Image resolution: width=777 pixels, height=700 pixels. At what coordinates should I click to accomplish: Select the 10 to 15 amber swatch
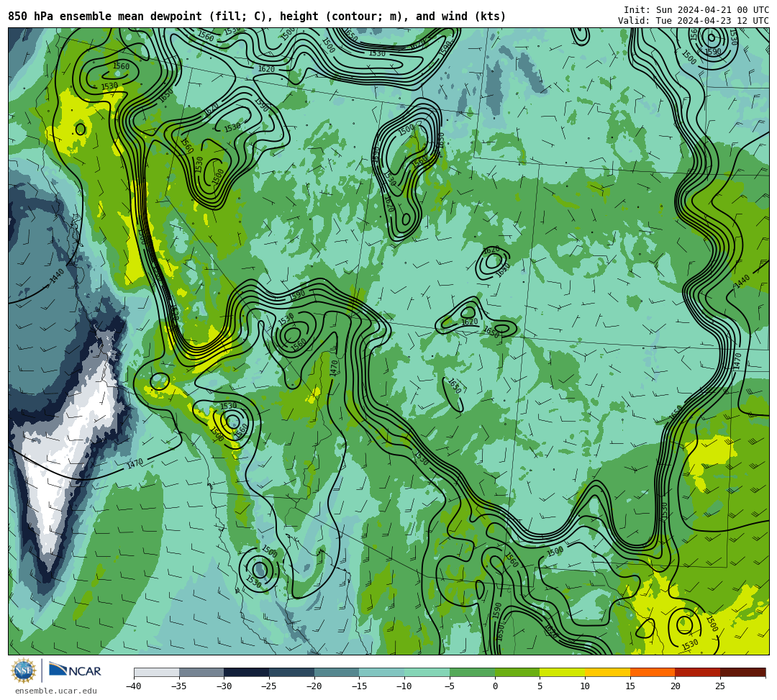(x=607, y=672)
